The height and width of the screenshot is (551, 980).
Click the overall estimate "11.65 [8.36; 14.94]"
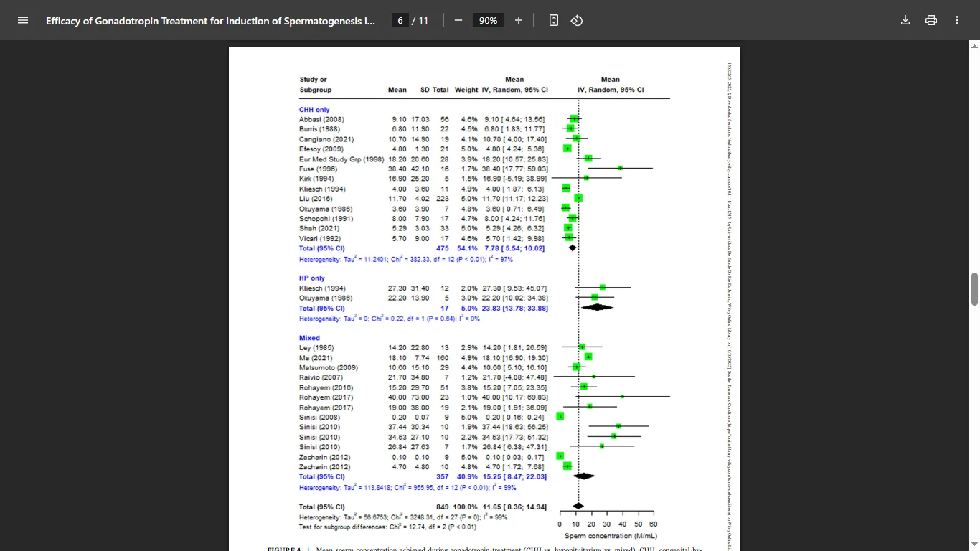[514, 507]
